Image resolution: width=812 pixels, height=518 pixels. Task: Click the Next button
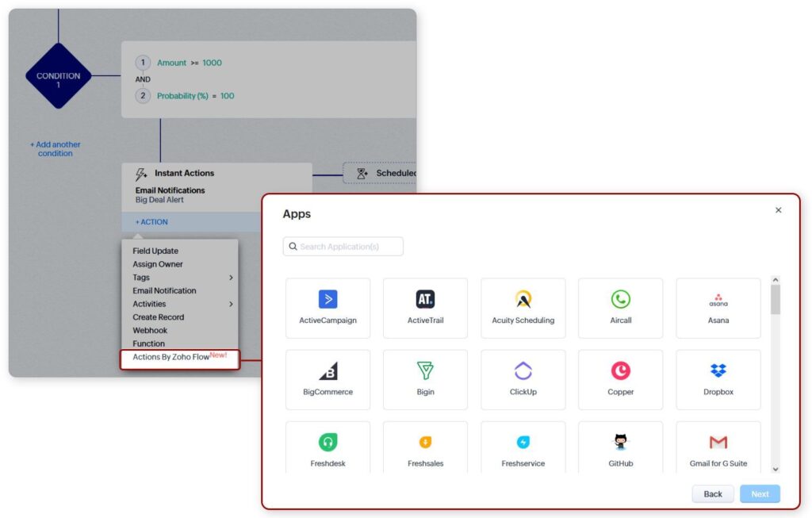pos(760,494)
